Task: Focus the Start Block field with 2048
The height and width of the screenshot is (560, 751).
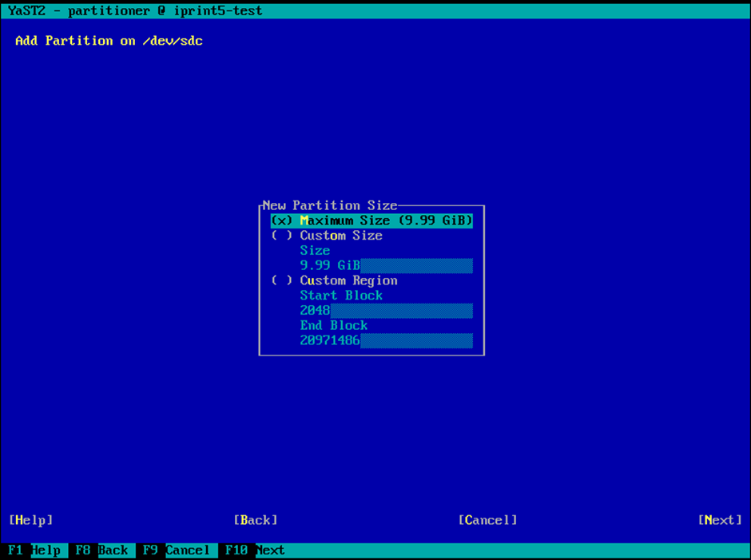Action: point(386,311)
